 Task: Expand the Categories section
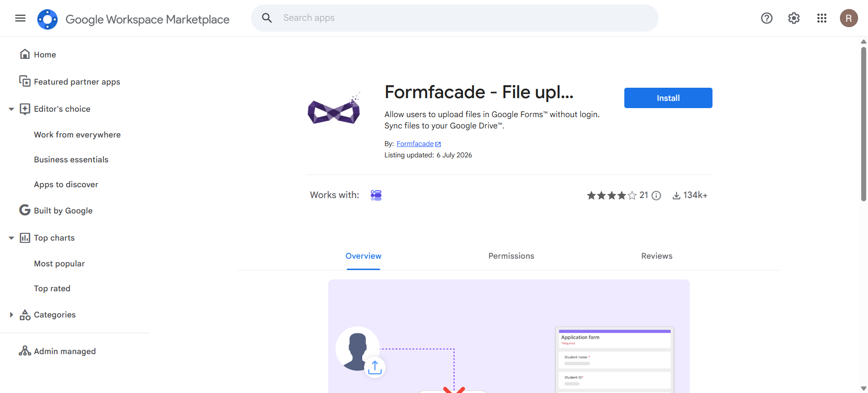click(x=11, y=315)
